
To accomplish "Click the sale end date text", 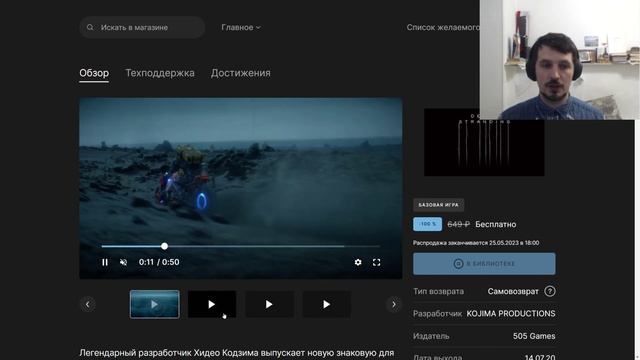I will pyautogui.click(x=476, y=243).
